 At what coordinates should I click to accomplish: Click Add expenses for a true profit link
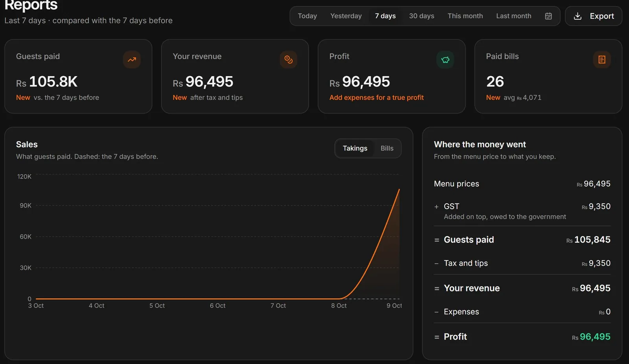coord(377,97)
